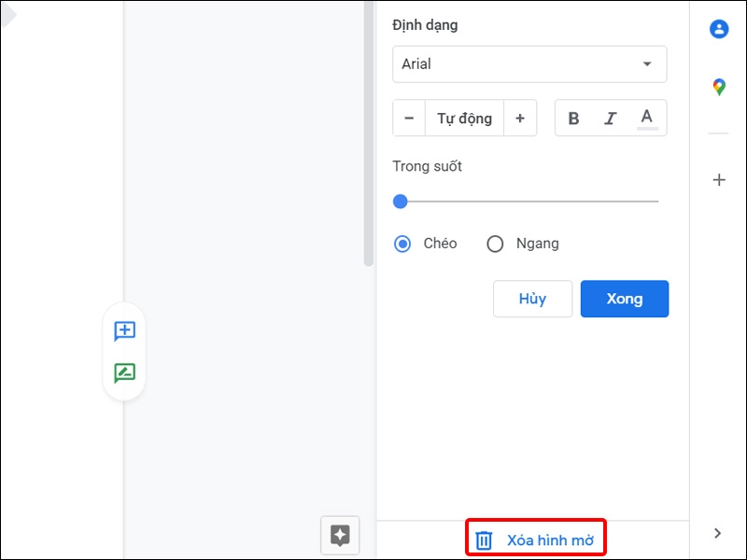747x560 pixels.
Task: Click the Tự động font size field
Action: (464, 119)
